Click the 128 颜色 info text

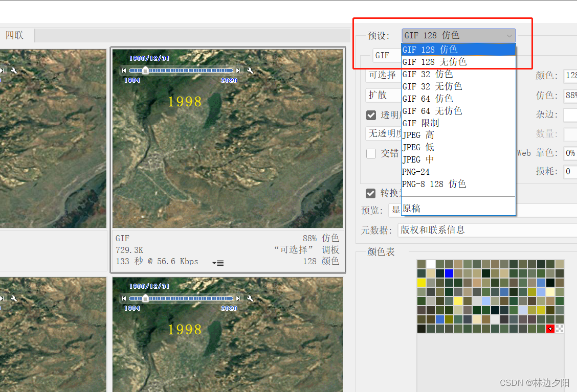pyautogui.click(x=321, y=261)
